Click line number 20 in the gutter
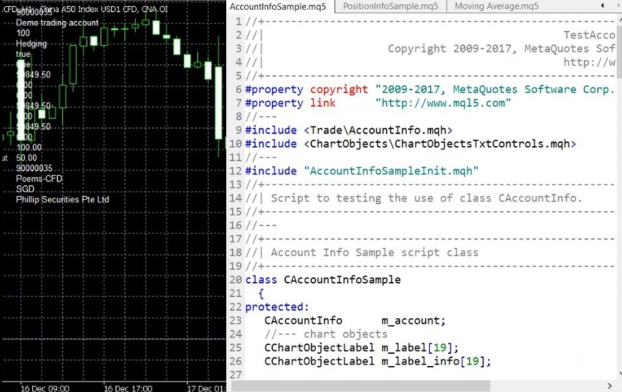 [236, 280]
